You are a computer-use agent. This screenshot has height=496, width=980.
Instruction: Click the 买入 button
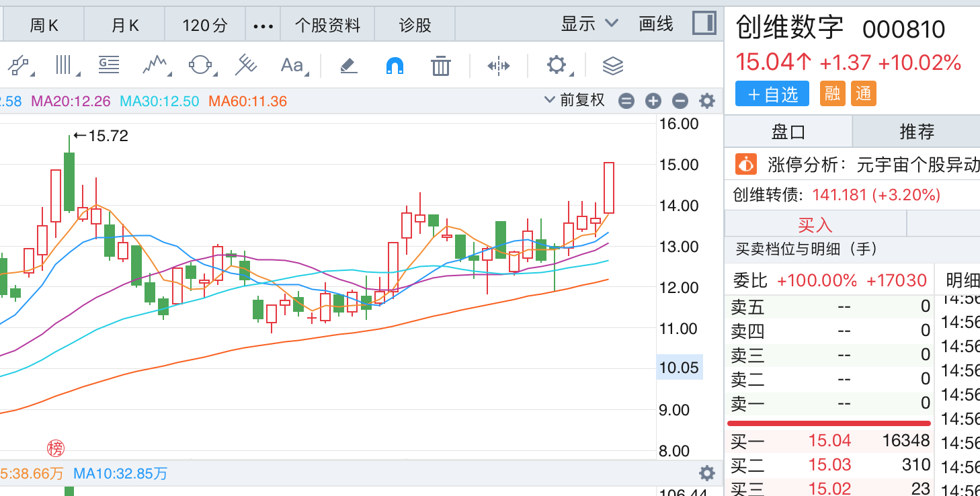coord(815,224)
